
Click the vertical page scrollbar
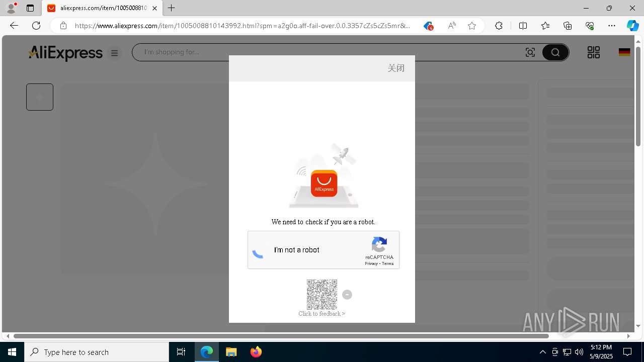click(638, 96)
